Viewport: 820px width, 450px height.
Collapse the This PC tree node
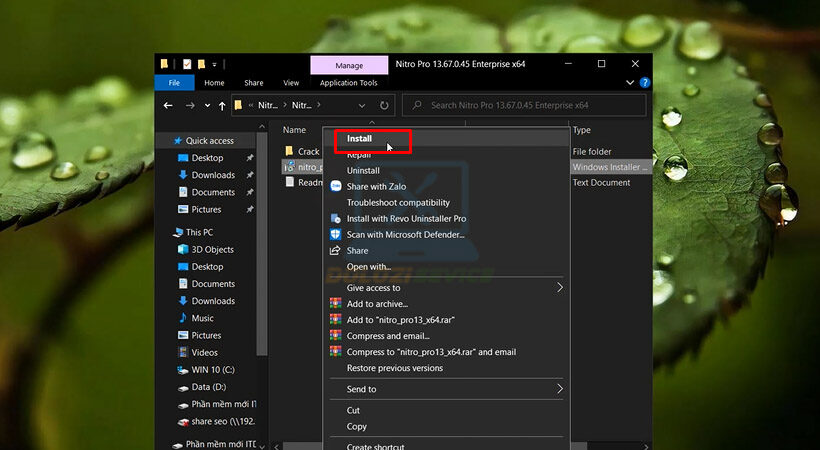pyautogui.click(x=165, y=232)
